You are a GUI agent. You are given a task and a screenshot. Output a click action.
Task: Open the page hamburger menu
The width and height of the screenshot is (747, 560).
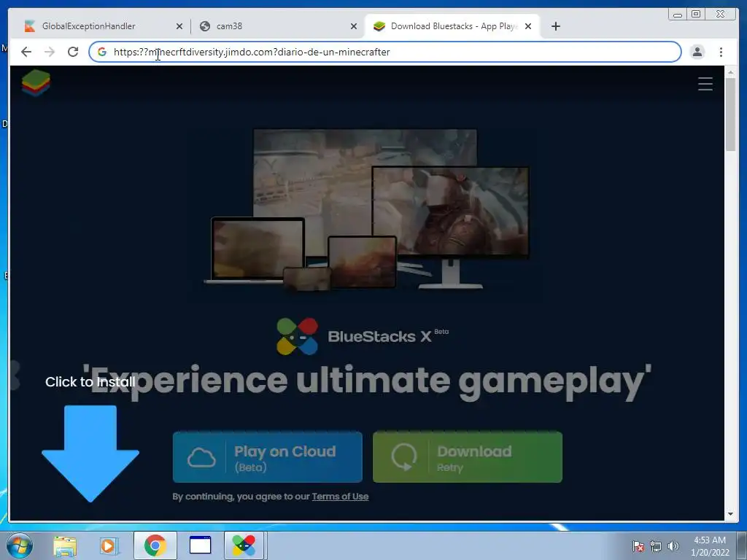[705, 84]
